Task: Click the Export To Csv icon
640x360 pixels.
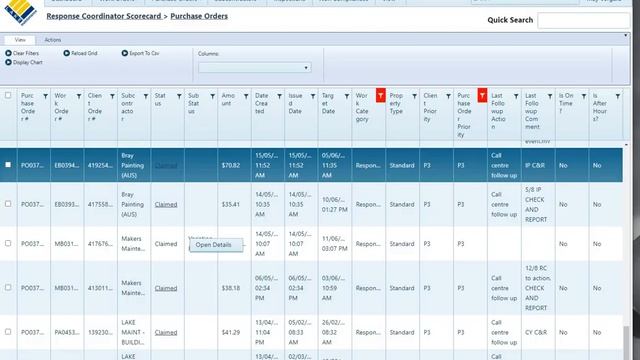Action: (x=124, y=53)
